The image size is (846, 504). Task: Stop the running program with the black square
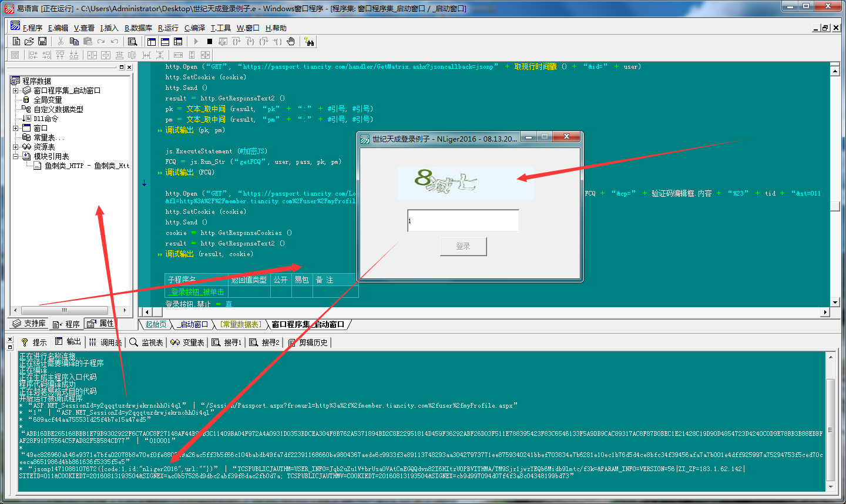(210, 41)
